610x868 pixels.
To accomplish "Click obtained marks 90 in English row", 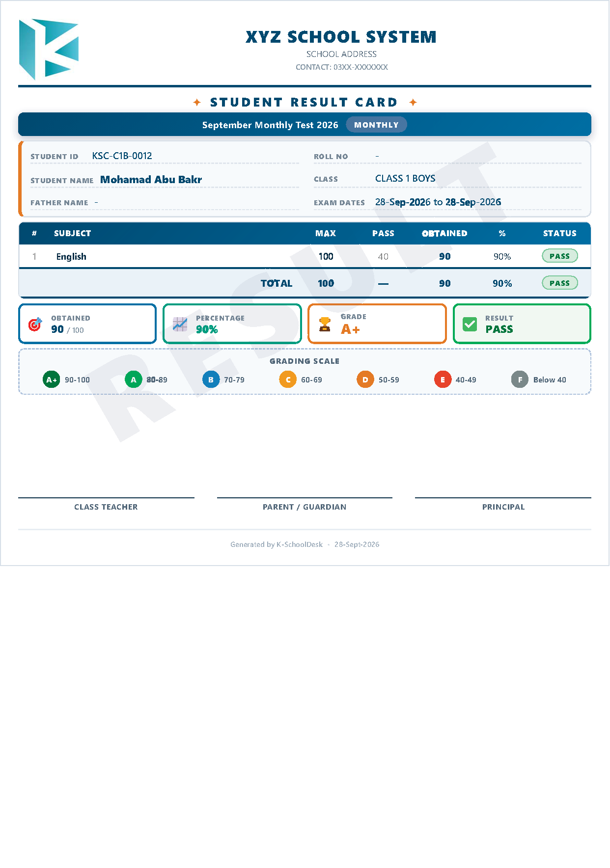I will [445, 256].
